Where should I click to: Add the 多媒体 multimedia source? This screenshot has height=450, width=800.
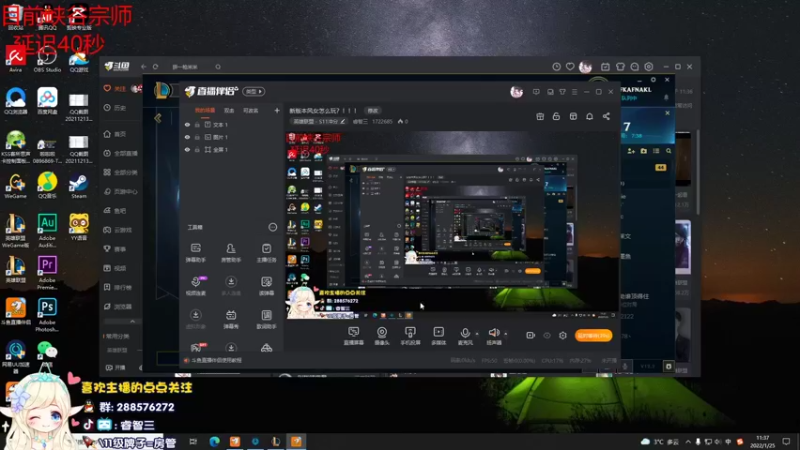click(438, 336)
